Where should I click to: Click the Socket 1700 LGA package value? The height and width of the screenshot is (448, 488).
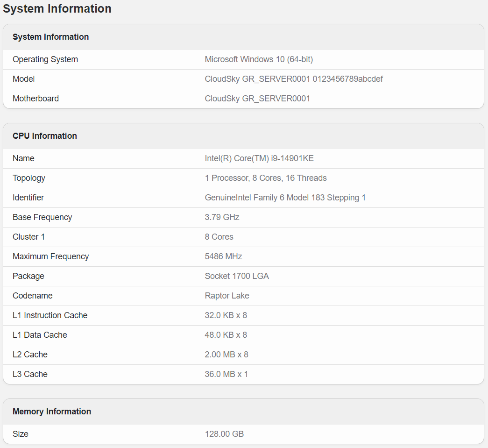pos(237,276)
